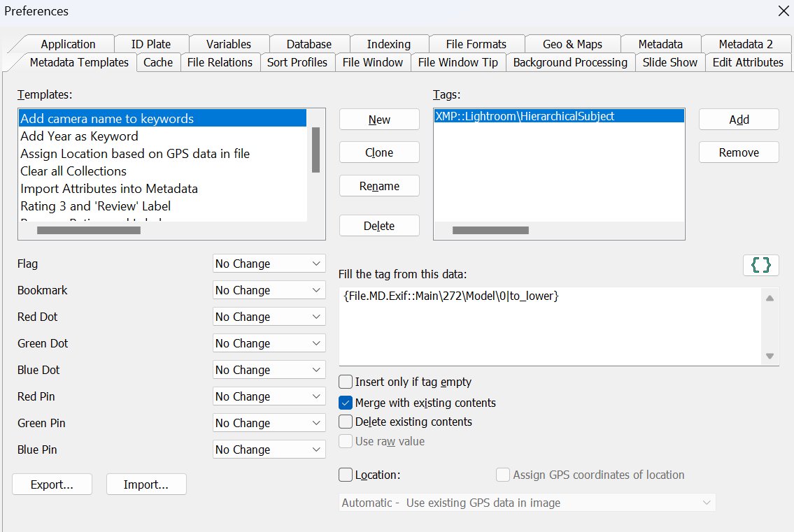Open the Indexing tab

pos(389,44)
